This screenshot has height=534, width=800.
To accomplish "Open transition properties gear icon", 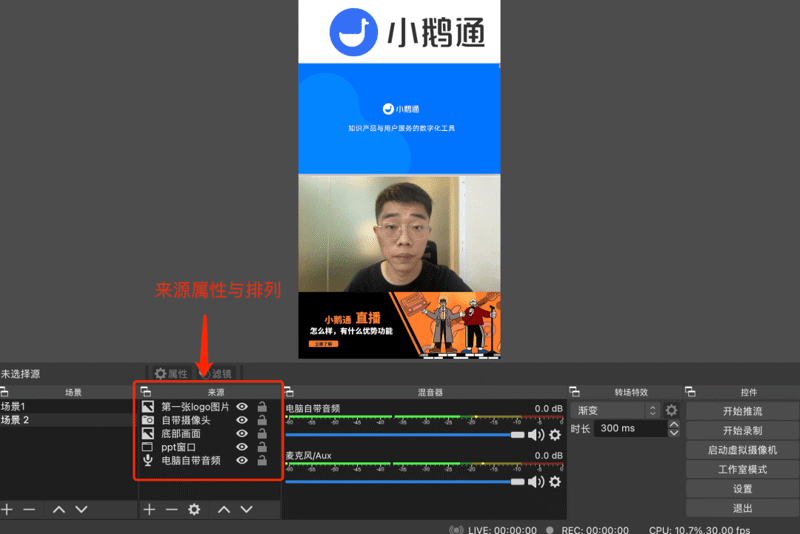I will (x=671, y=410).
